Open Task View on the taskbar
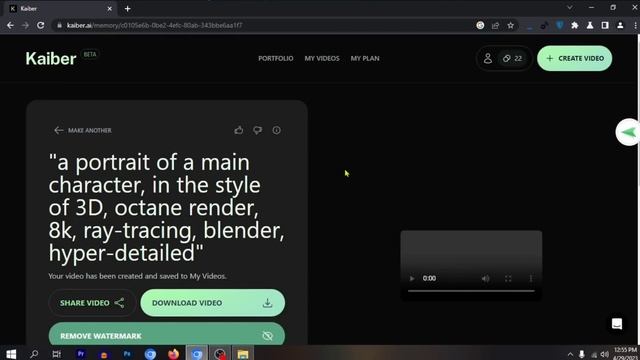Image resolution: width=640 pixels, height=360 pixels. (x=57, y=354)
